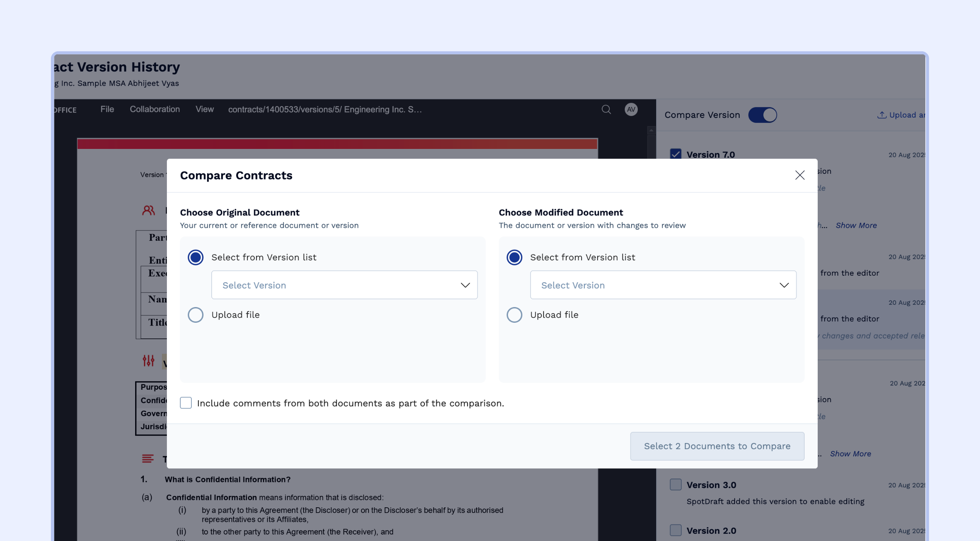The height and width of the screenshot is (541, 980).
Task: Open the original document Select Version dropdown
Action: [344, 285]
